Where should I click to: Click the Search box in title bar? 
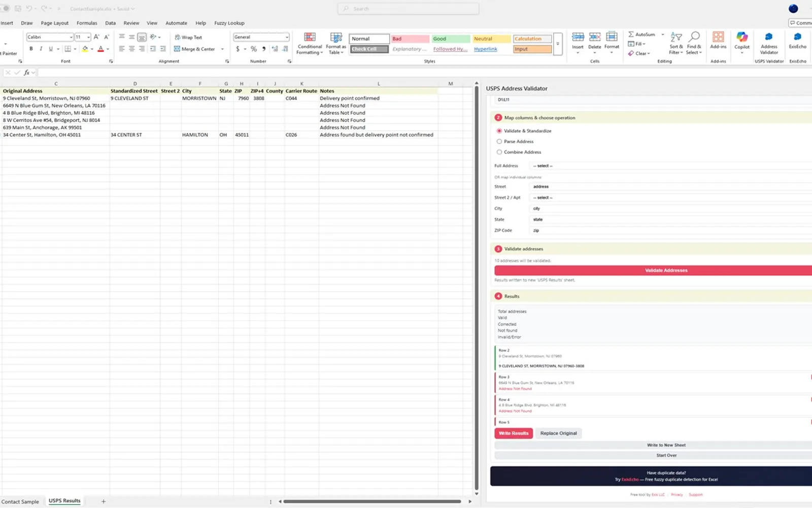pos(409,9)
